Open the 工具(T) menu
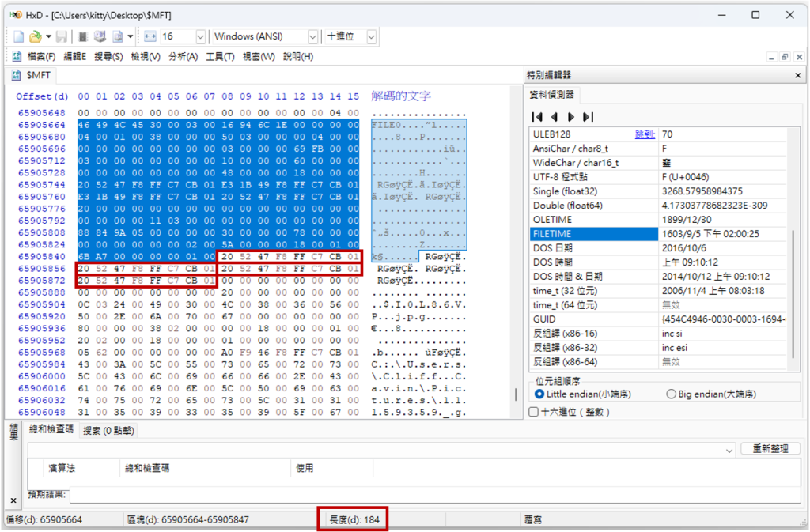The image size is (810, 532). (221, 57)
